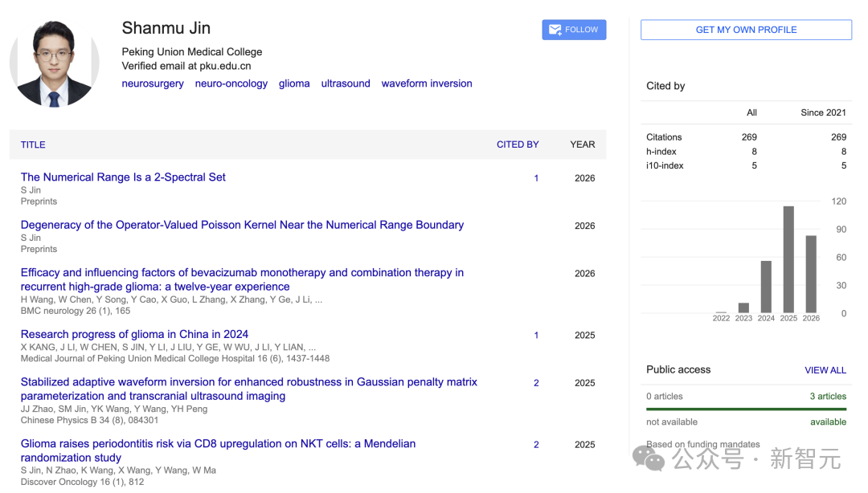Select the glioma interest tag
Image resolution: width=868 pixels, height=493 pixels.
coord(294,84)
